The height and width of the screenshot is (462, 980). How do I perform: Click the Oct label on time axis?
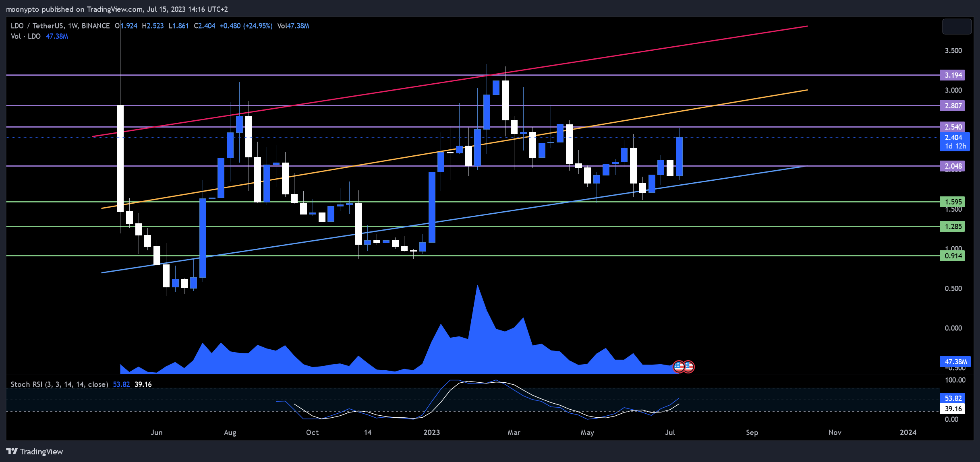[x=312, y=432]
